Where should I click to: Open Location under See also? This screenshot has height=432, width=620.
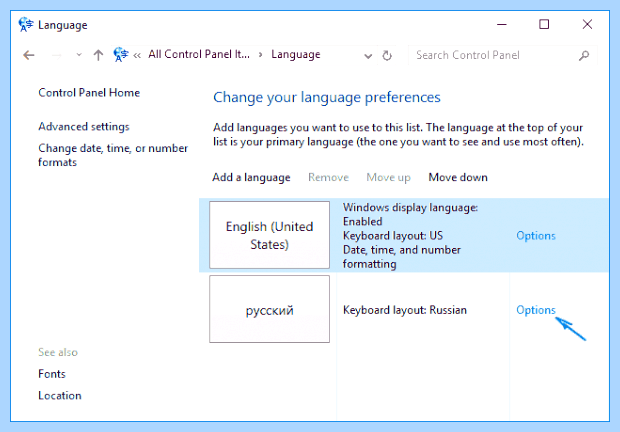click(x=60, y=395)
